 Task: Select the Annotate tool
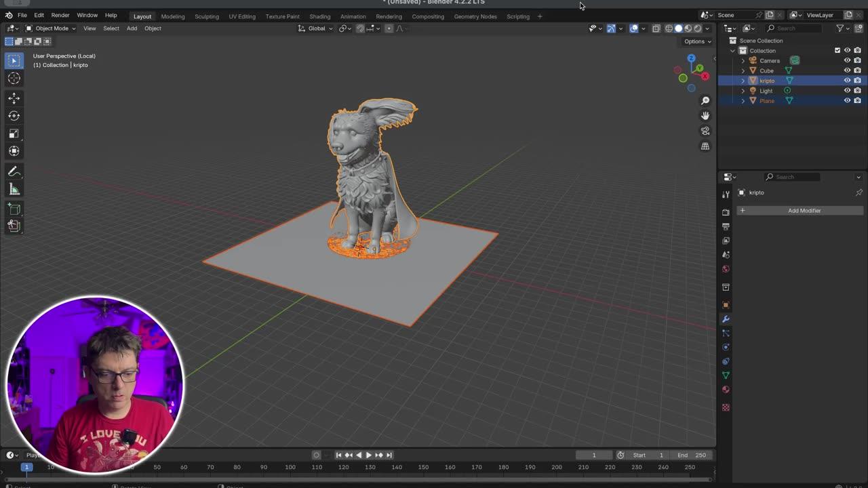click(14, 171)
